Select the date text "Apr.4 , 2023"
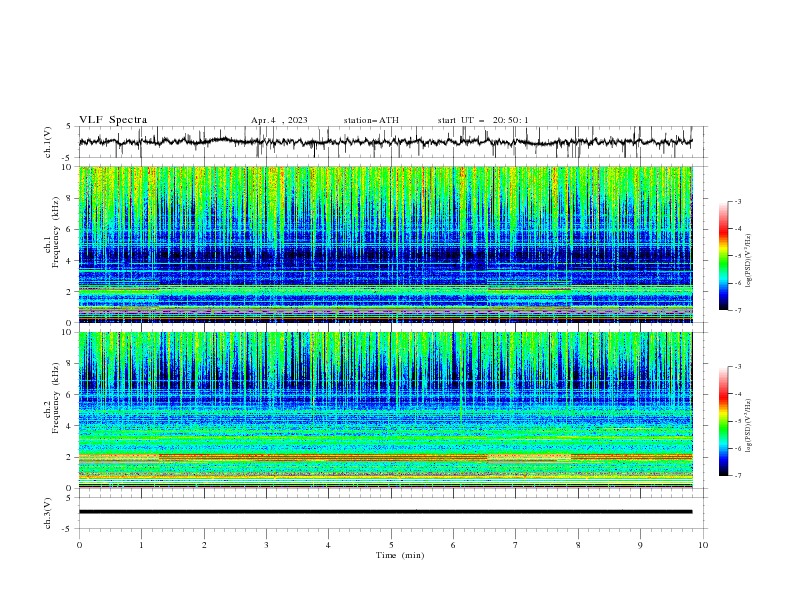 (279, 120)
